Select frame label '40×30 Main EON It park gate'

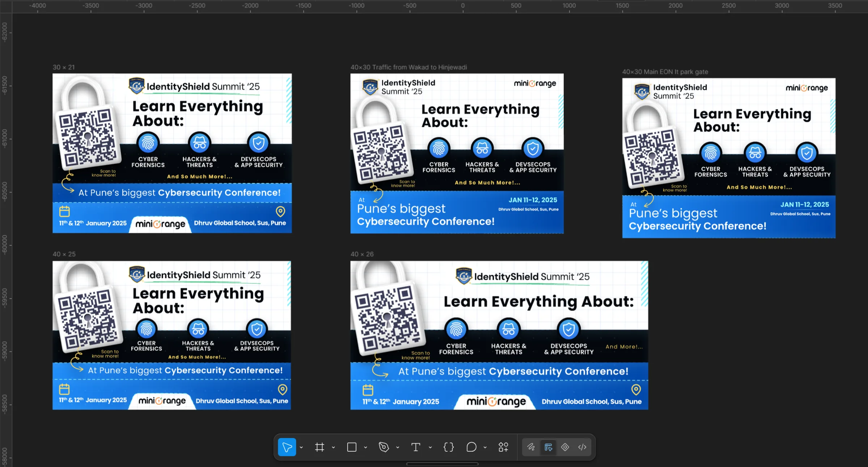665,72
